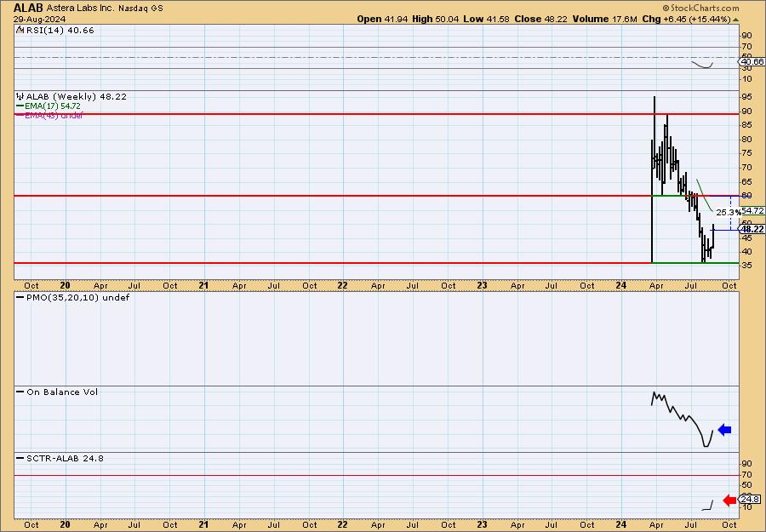This screenshot has width=766, height=532.
Task: Click the green EMA(17) legend dash
Action: coord(20,106)
